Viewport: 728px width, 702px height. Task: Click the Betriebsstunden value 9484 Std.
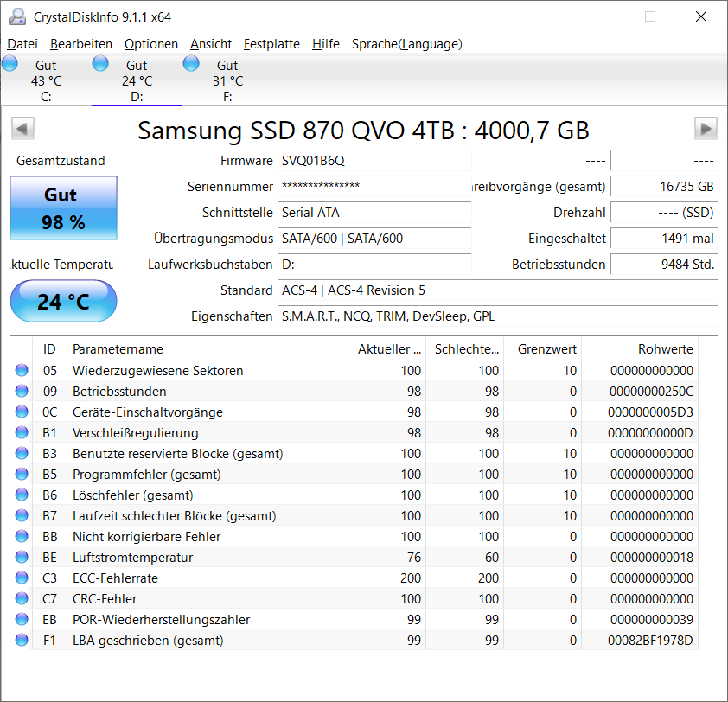(x=664, y=265)
